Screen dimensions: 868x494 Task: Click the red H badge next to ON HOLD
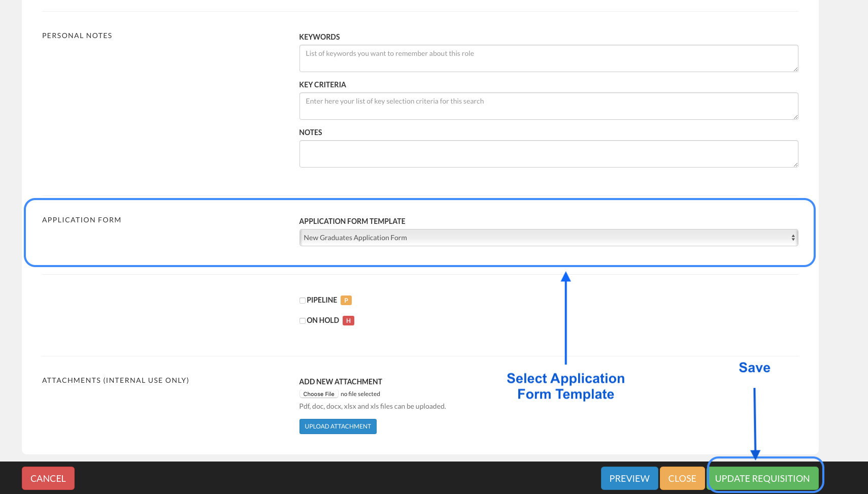click(348, 320)
